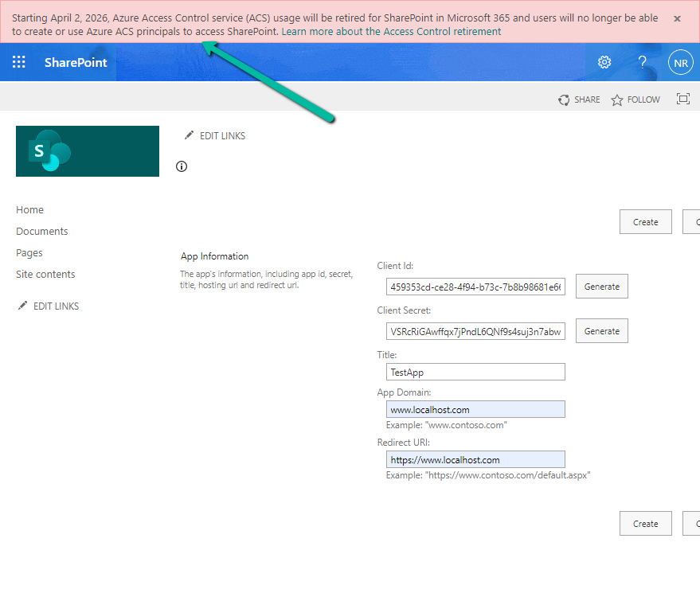Image resolution: width=700 pixels, height=597 pixels.
Task: Click the site information icon
Action: click(x=181, y=166)
